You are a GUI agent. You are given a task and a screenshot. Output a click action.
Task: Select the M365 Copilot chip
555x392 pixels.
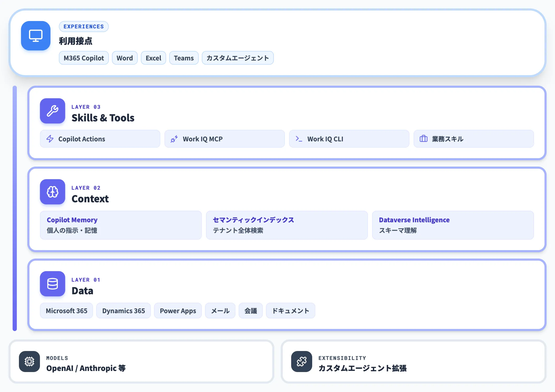84,58
